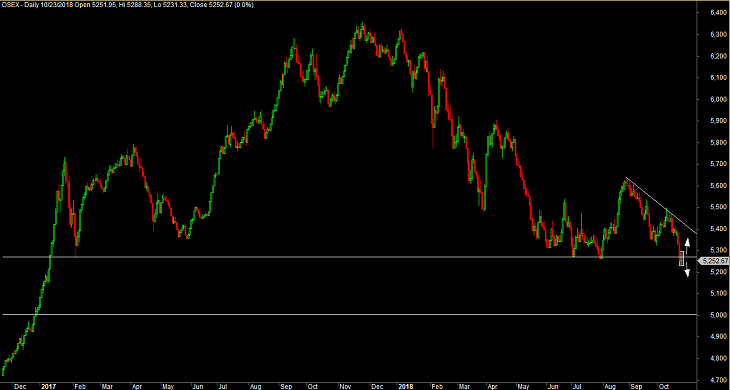Image resolution: width=730 pixels, height=390 pixels.
Task: Select the white rectangle around last candle
Action: 682,258
